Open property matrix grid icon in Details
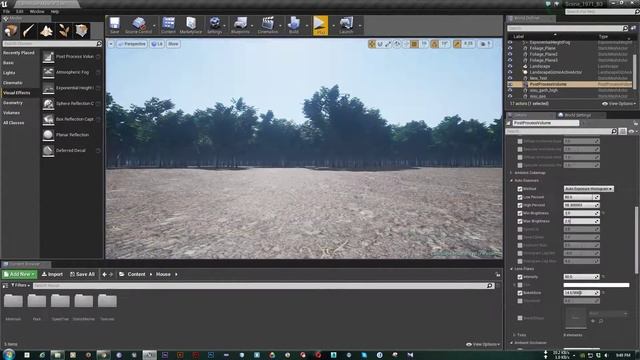 (622, 131)
